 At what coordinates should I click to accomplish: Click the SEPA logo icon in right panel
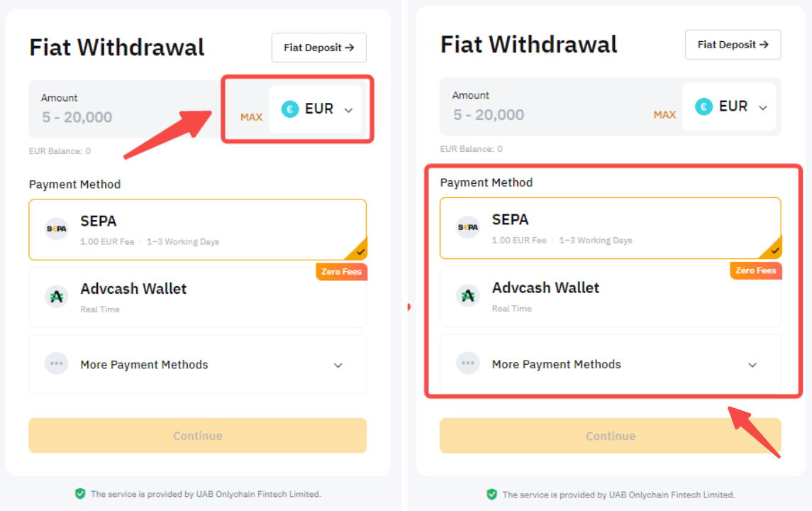[468, 228]
